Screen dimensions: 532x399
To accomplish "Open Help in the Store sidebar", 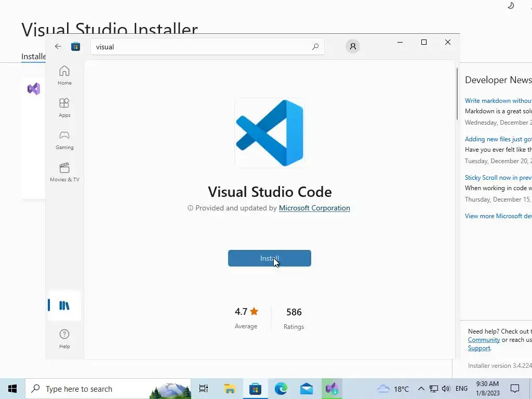I will (x=64, y=339).
